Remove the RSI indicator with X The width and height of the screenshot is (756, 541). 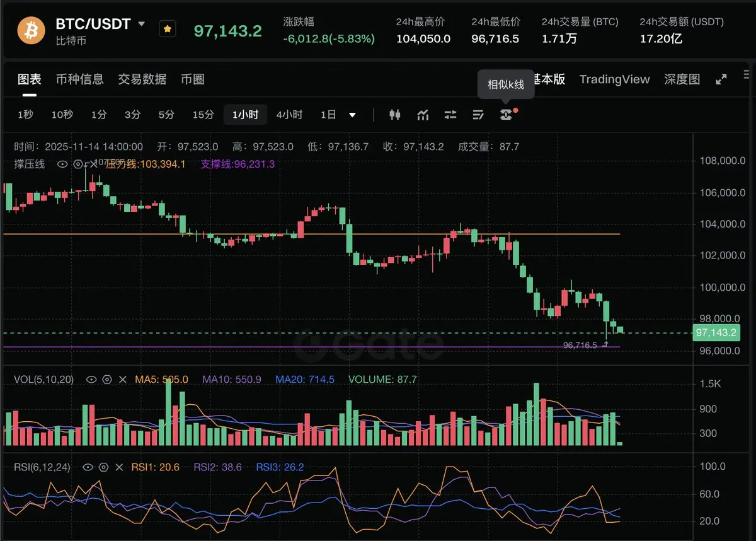tap(119, 467)
